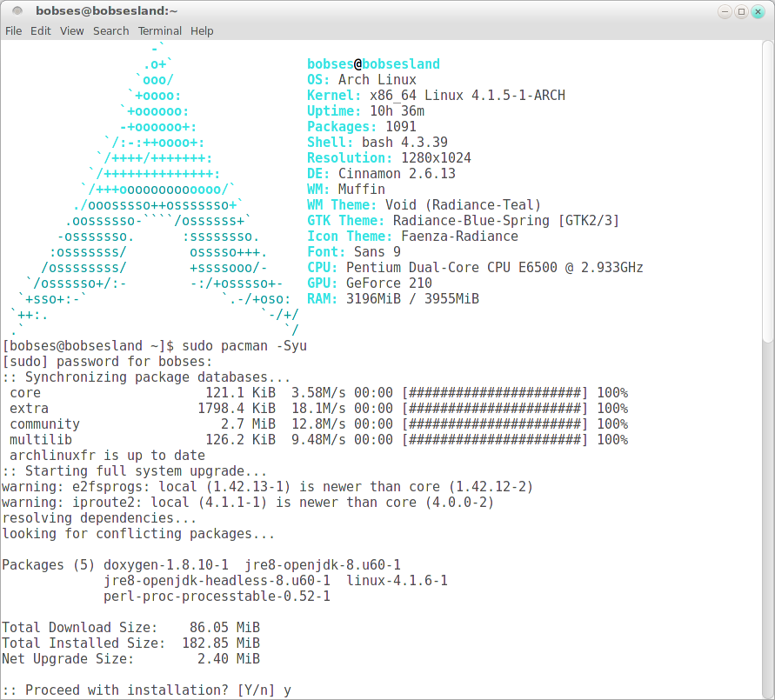Click the 'Shell: bash 4.3.39' line
The image size is (775, 700).
pos(377,143)
